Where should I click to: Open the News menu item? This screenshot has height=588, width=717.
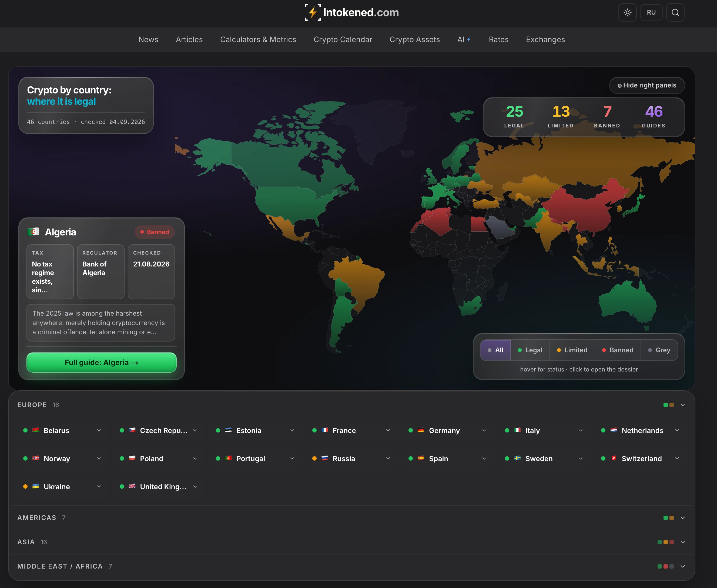tap(148, 40)
